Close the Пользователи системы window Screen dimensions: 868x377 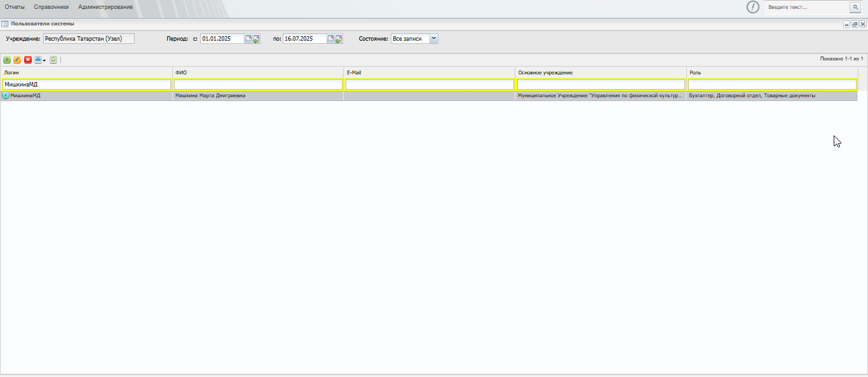click(863, 24)
